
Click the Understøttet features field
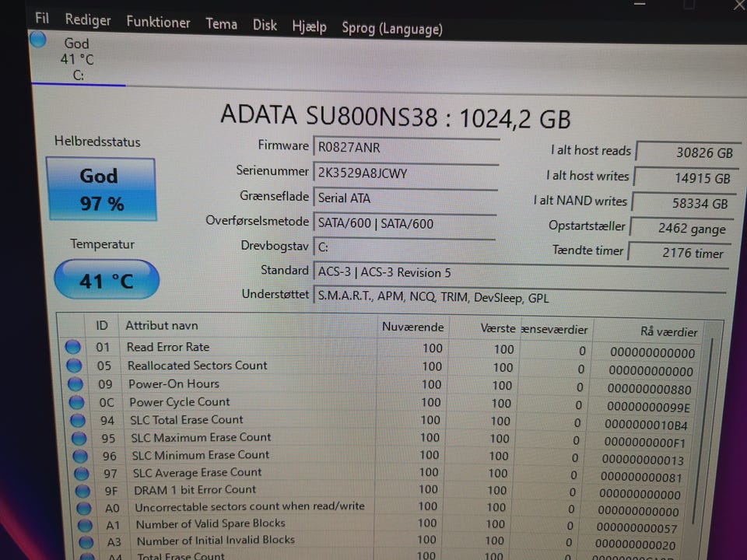tap(519, 298)
